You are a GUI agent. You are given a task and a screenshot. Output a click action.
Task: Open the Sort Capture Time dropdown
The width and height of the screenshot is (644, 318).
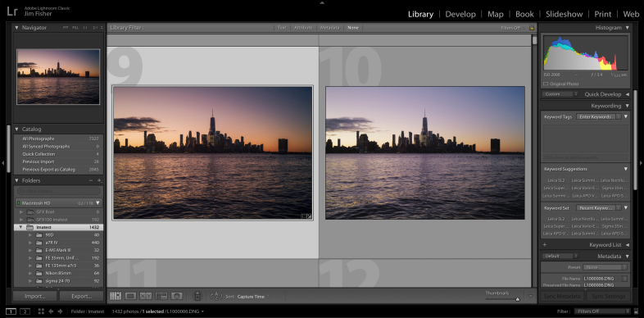[253, 296]
